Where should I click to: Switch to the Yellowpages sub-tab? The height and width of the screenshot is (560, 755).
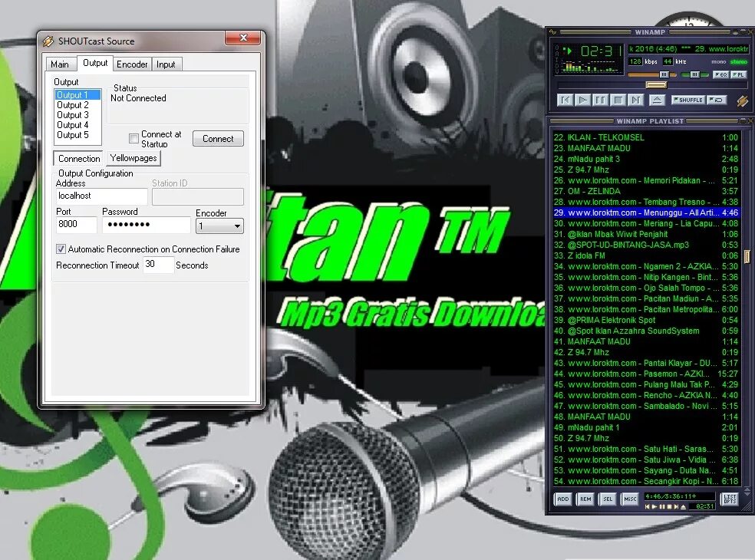point(134,158)
